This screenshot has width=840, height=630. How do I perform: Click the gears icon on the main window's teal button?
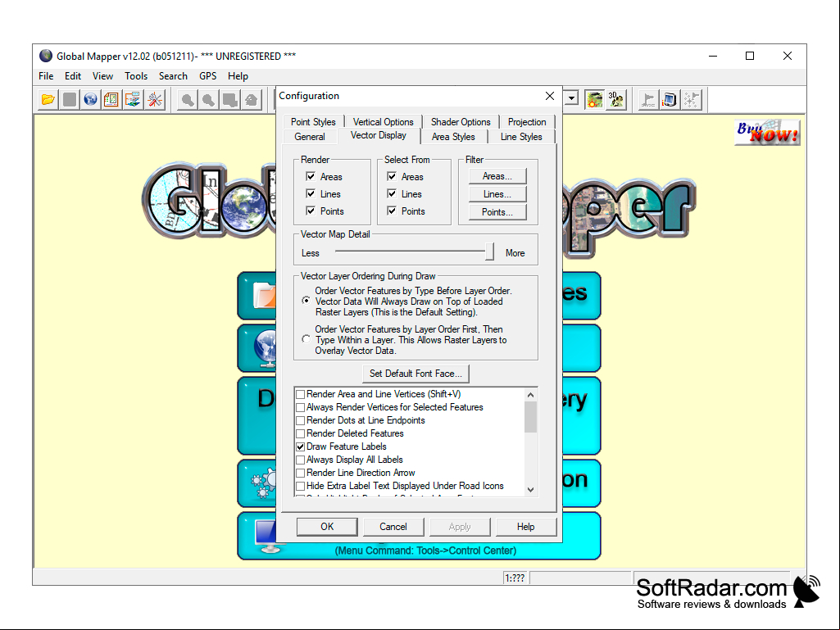pos(264,483)
